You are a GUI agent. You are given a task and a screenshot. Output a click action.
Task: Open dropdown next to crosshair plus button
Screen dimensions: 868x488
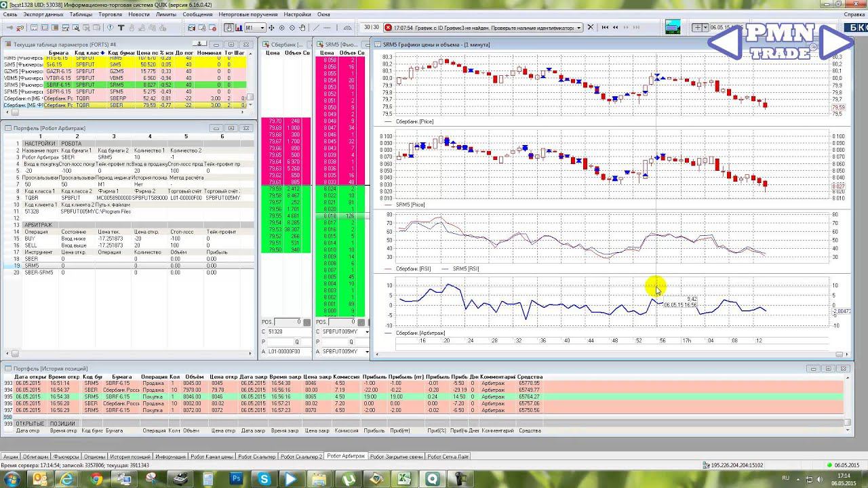click(705, 28)
